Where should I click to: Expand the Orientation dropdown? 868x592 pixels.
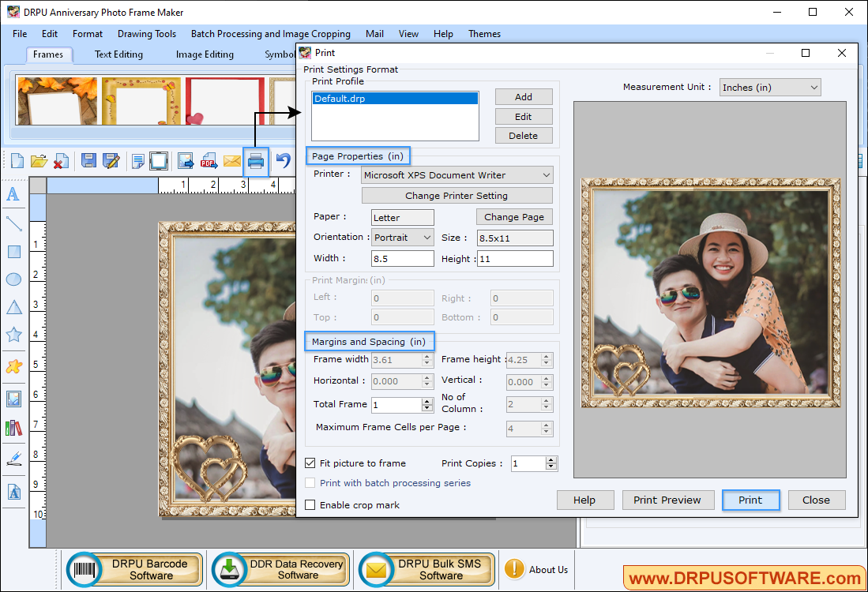(403, 238)
